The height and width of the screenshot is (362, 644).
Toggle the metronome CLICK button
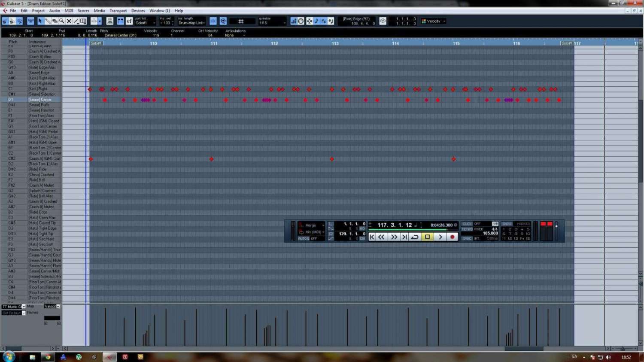point(467,224)
